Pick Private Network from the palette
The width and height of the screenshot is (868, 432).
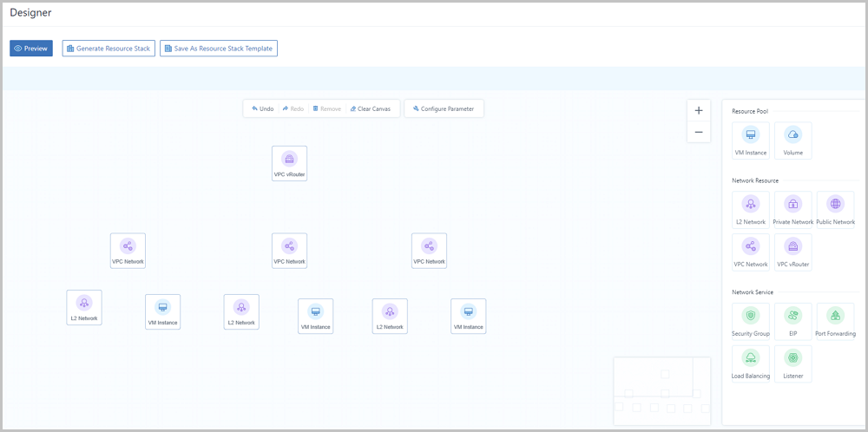pos(792,210)
